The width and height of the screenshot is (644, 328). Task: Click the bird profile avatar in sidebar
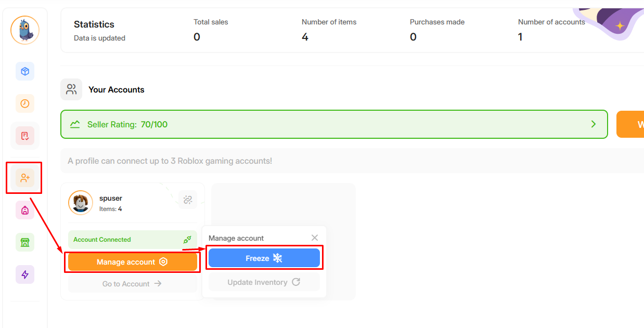25,30
